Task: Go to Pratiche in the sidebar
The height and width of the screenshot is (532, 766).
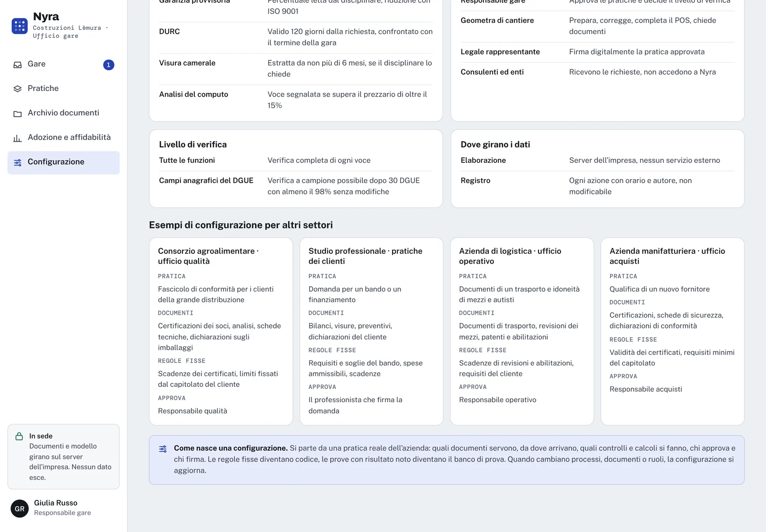Action: tap(64, 89)
